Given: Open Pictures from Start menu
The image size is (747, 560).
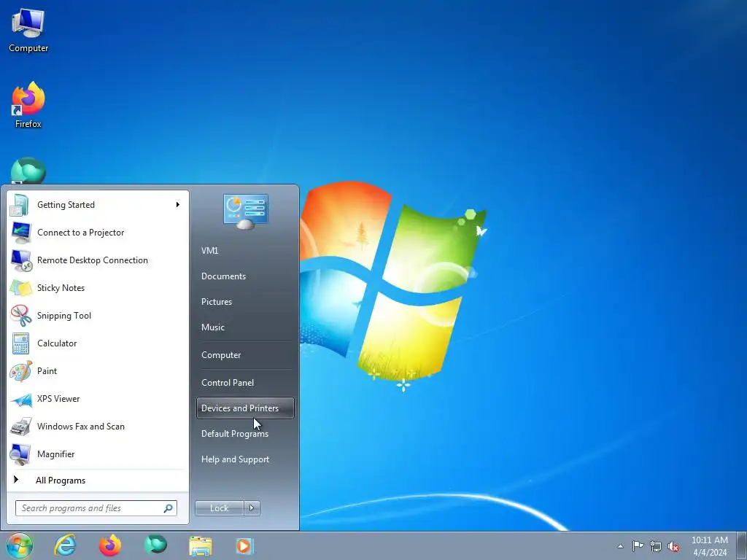Looking at the screenshot, I should coord(217,302).
